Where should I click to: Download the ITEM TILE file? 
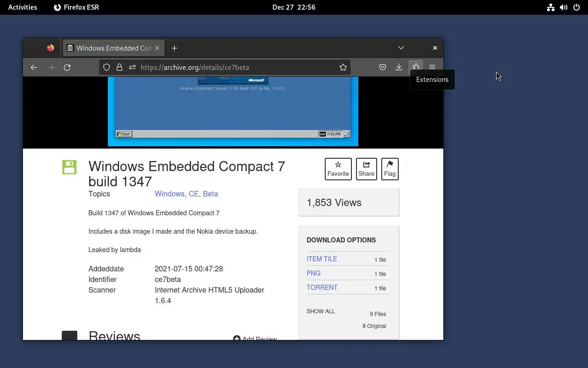322,259
